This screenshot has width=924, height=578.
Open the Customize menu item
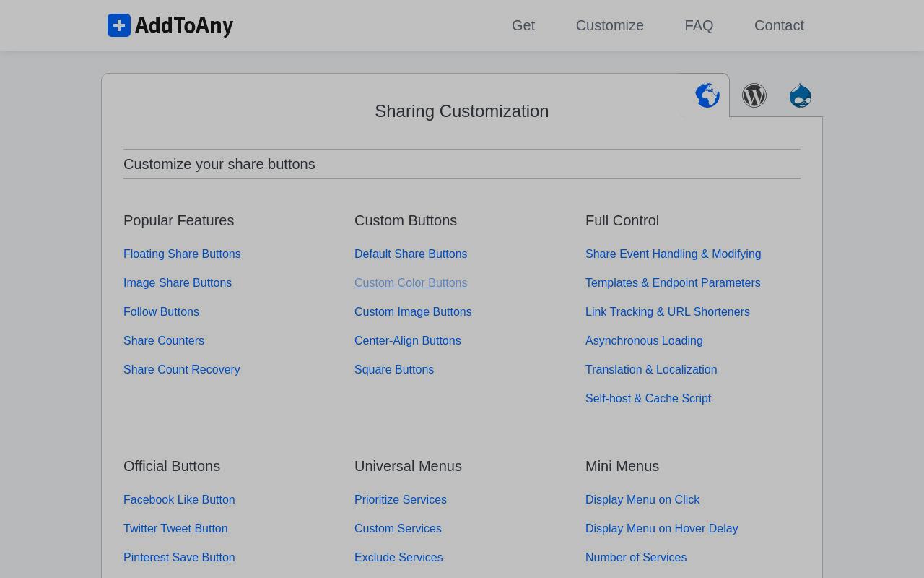pyautogui.click(x=610, y=25)
